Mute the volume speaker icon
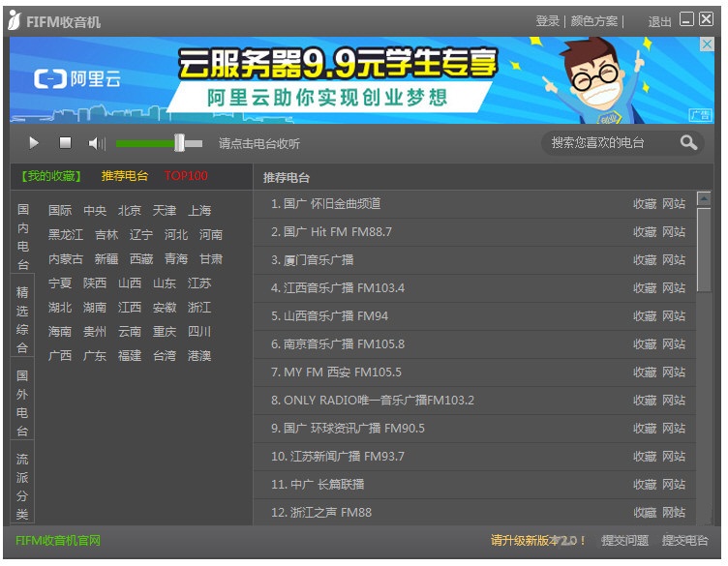The image size is (728, 566). (97, 143)
